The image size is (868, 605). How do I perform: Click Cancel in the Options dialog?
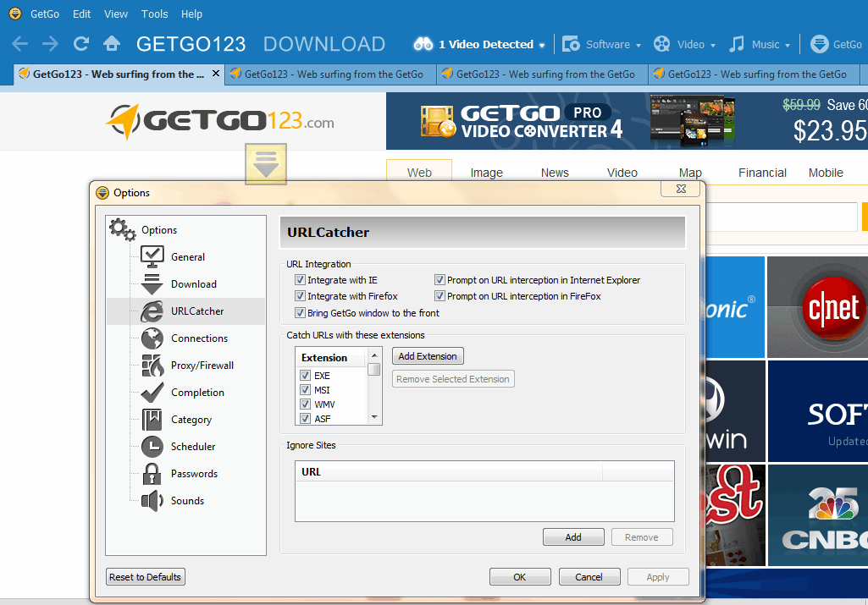589,577
